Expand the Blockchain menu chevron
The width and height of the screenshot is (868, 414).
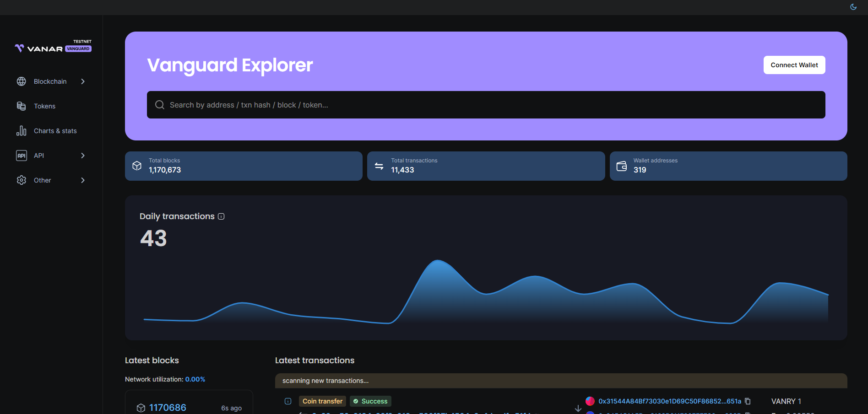[83, 81]
